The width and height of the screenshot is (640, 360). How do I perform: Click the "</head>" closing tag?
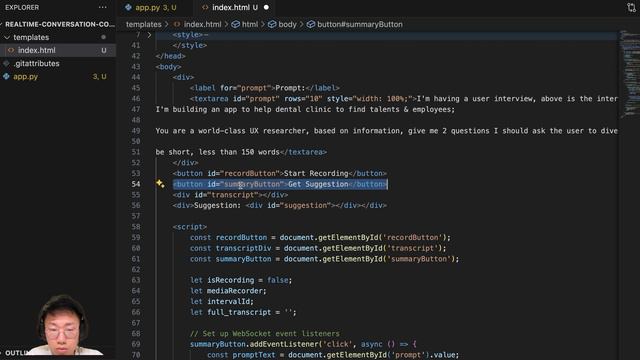[171, 56]
